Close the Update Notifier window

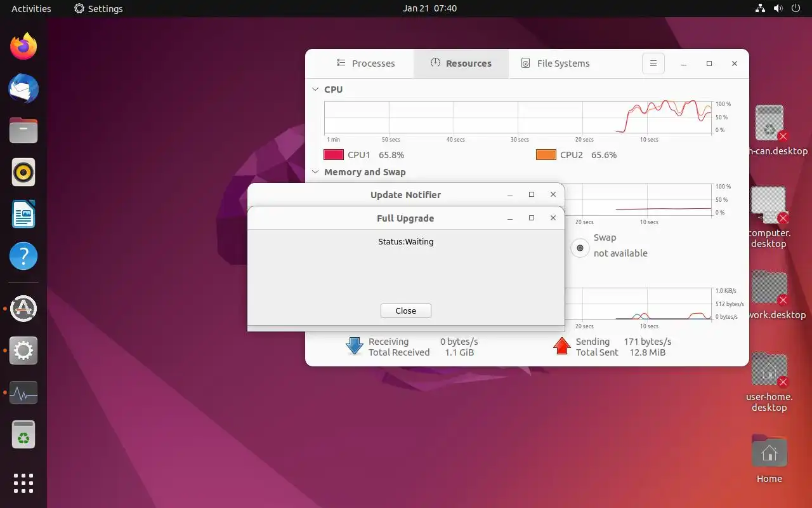[553, 194]
